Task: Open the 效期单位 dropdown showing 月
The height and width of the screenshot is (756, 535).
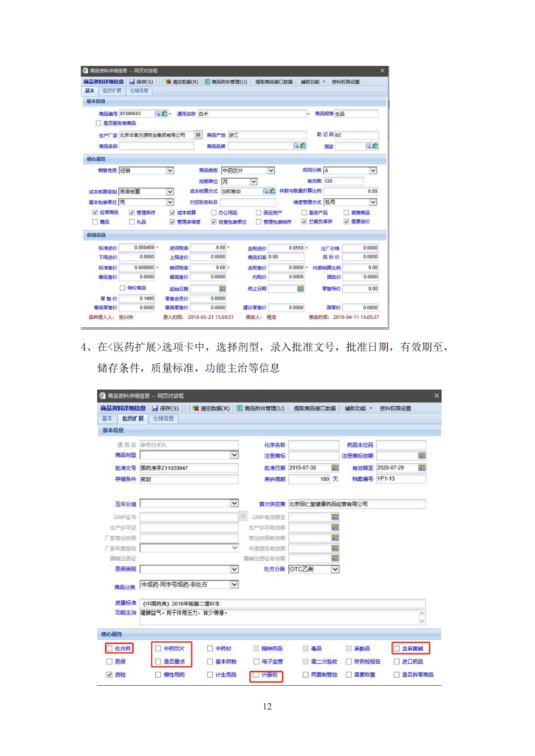Action: coord(253,182)
